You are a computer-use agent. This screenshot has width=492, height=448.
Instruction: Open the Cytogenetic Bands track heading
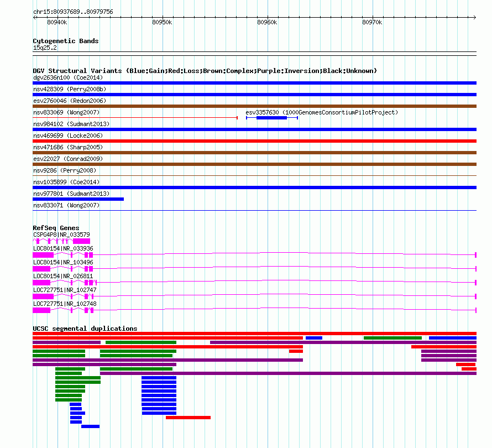tap(66, 41)
